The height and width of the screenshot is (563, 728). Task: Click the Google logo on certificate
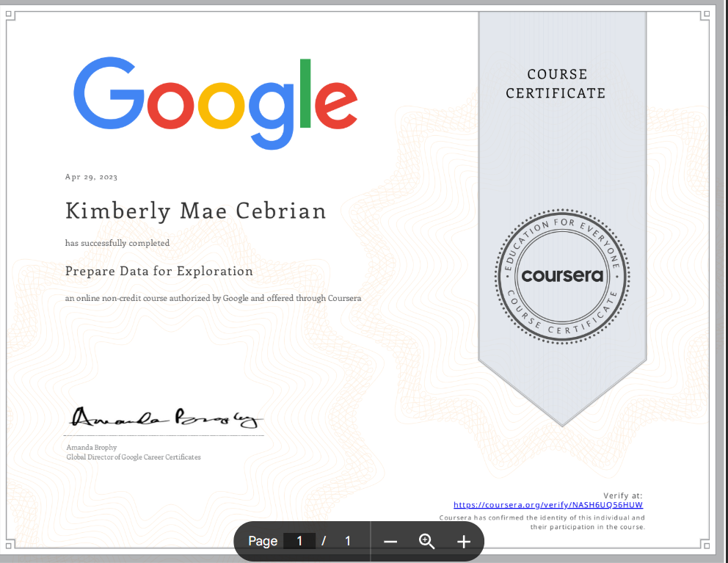tap(216, 103)
